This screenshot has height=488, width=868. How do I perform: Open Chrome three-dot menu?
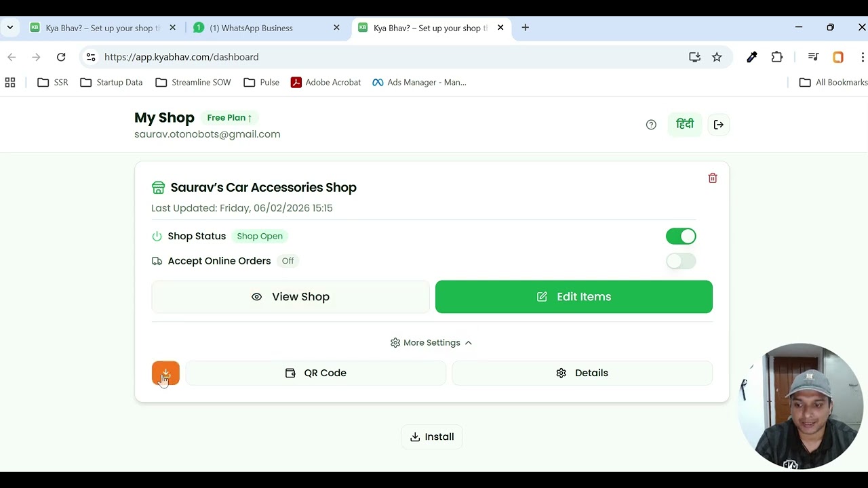click(x=863, y=57)
